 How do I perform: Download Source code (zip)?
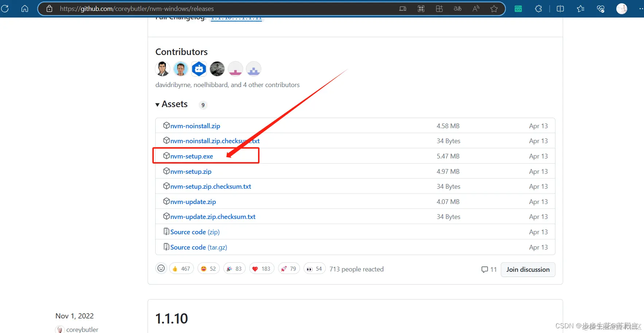[x=195, y=232]
